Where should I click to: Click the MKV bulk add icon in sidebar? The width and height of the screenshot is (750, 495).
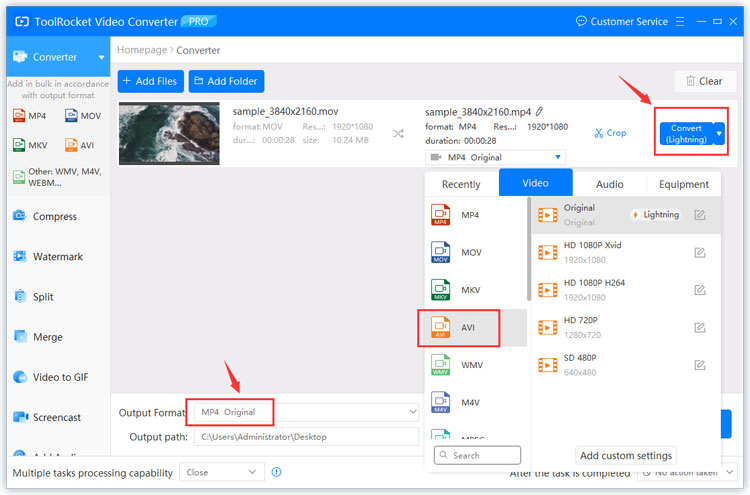click(x=30, y=145)
